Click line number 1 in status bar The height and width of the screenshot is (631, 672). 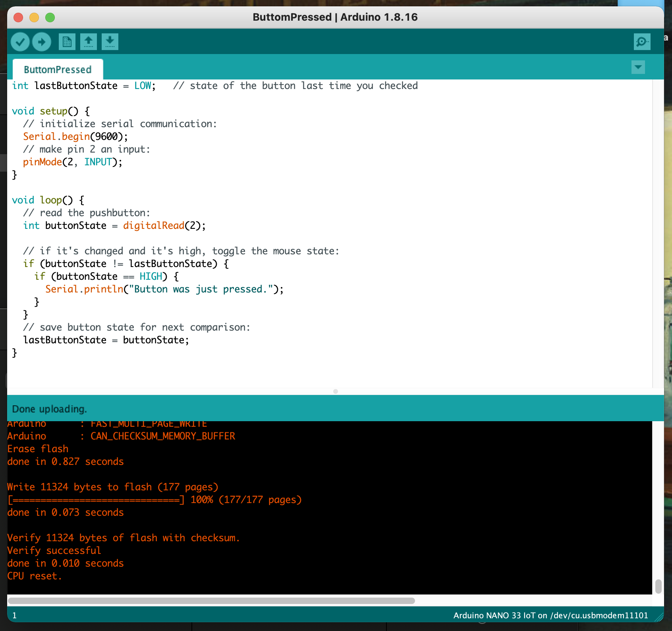(15, 616)
